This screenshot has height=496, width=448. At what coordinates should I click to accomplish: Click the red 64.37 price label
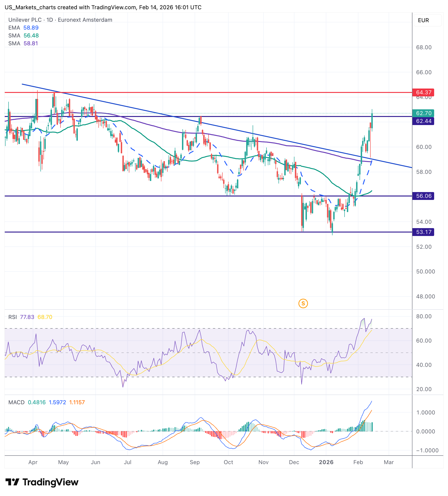(423, 92)
